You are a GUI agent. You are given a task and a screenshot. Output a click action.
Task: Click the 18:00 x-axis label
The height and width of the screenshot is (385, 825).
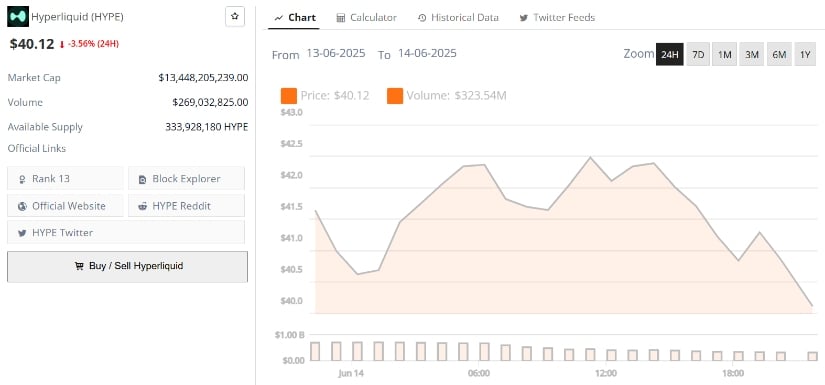[733, 373]
